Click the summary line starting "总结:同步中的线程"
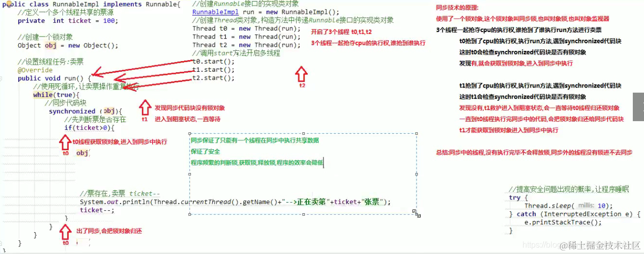 point(534,152)
